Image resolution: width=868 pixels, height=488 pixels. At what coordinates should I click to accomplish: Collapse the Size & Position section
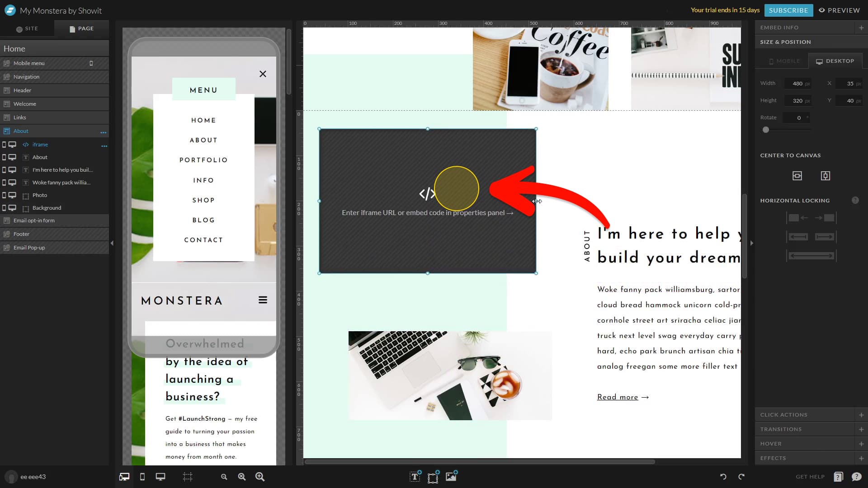point(811,42)
